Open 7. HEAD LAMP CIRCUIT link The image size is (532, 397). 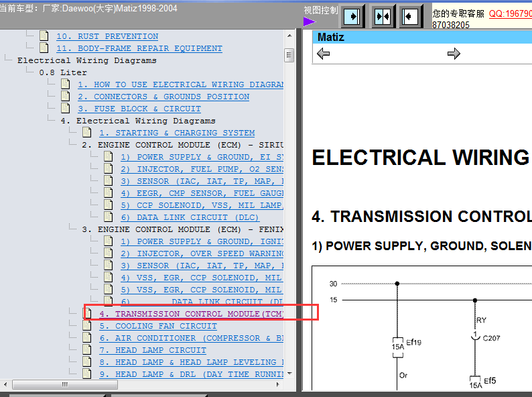click(153, 350)
